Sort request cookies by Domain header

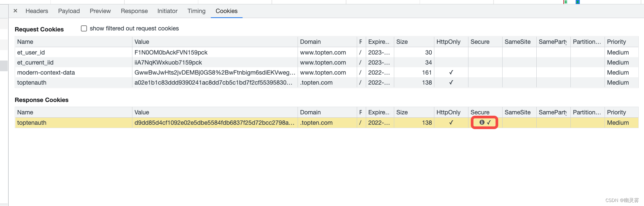click(327, 42)
